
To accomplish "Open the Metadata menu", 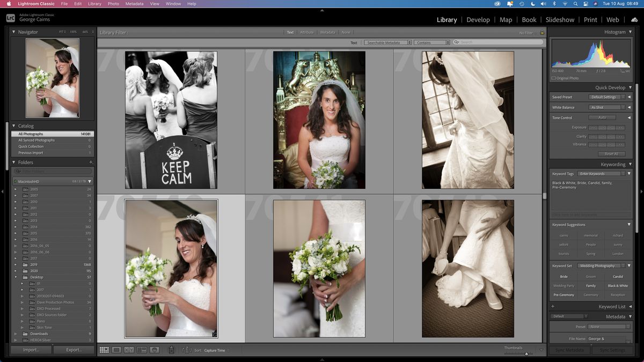I will [134, 4].
